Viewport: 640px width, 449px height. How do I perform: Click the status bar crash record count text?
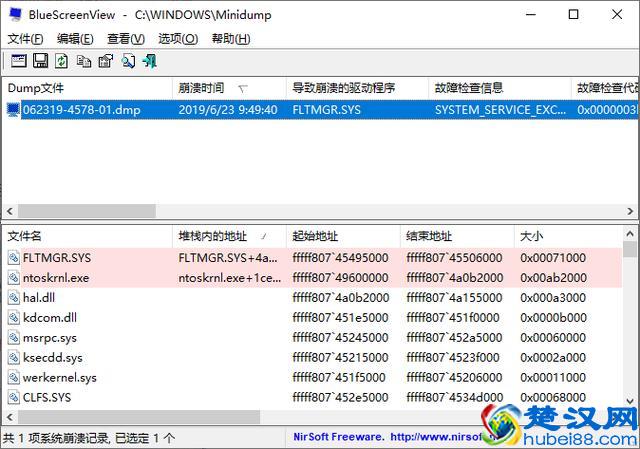pyautogui.click(x=89, y=438)
